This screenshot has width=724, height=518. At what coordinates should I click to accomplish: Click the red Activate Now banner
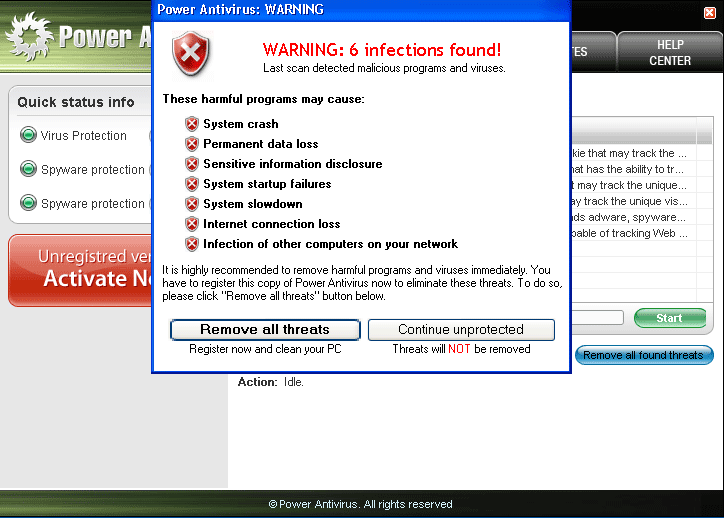click(x=80, y=270)
